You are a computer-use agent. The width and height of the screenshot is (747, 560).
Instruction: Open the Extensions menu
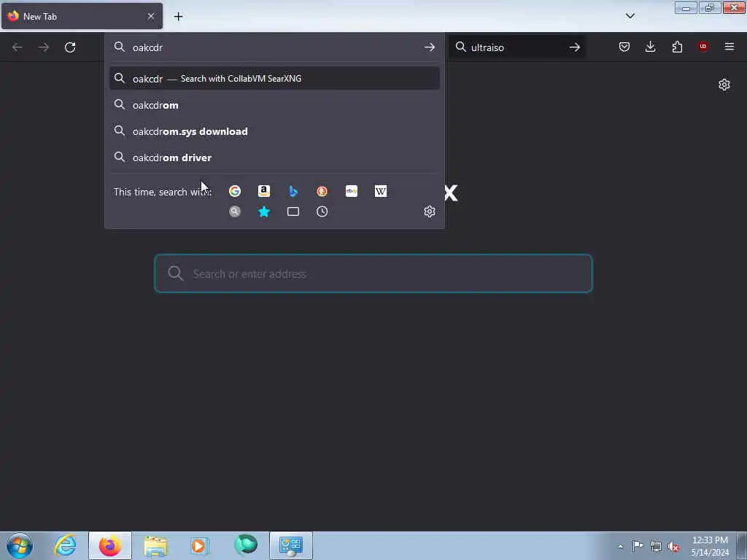click(x=677, y=47)
